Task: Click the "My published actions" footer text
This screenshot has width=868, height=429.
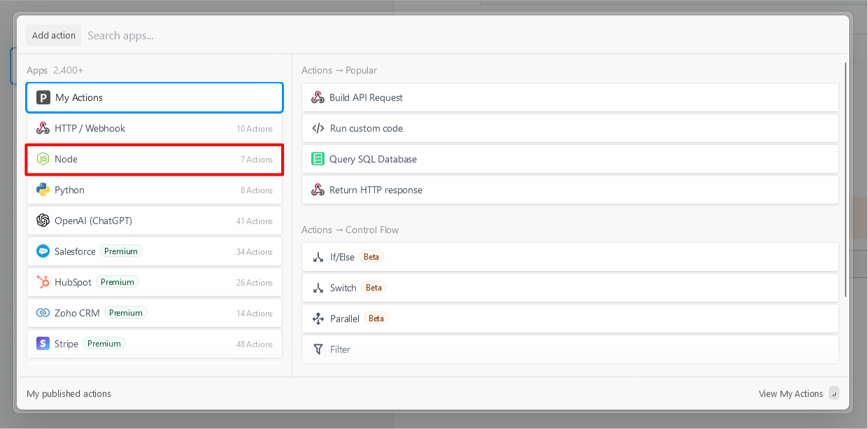Action: (x=69, y=393)
